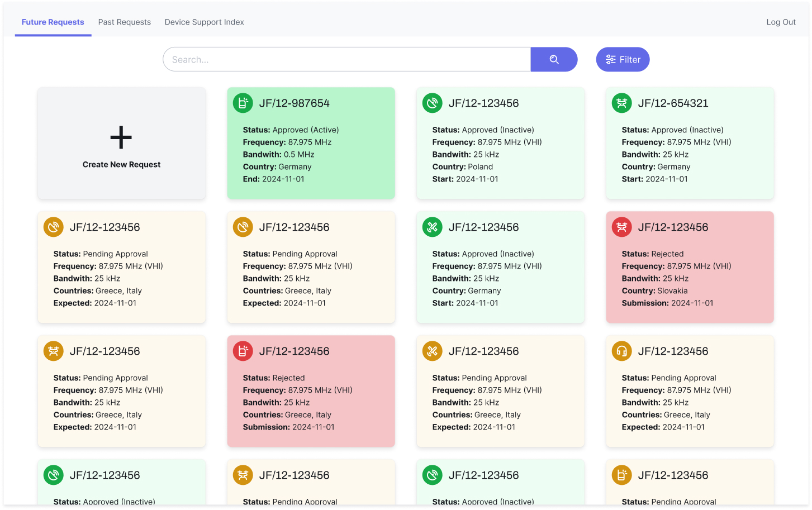This screenshot has height=510, width=812.
Task: Open the Filter options
Action: (x=623, y=60)
